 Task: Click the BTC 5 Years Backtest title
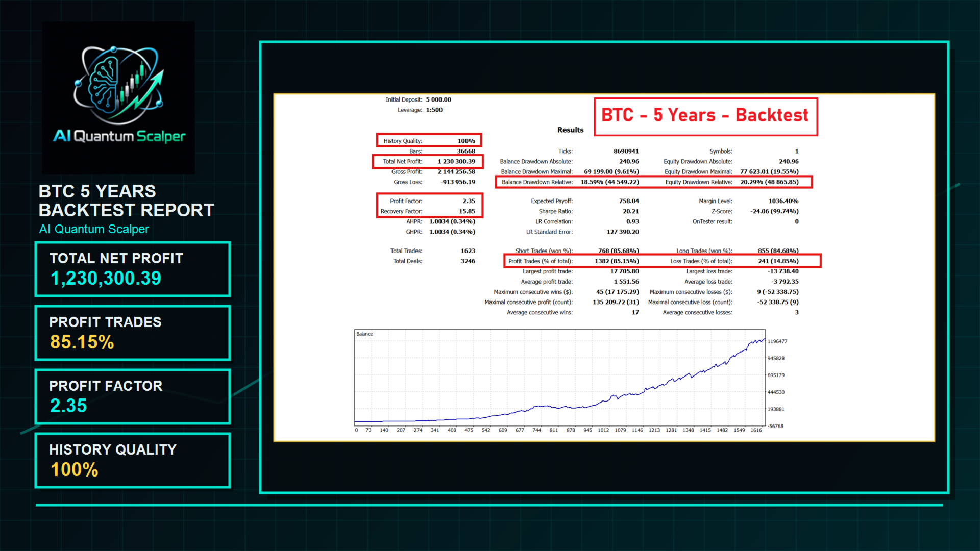click(705, 116)
